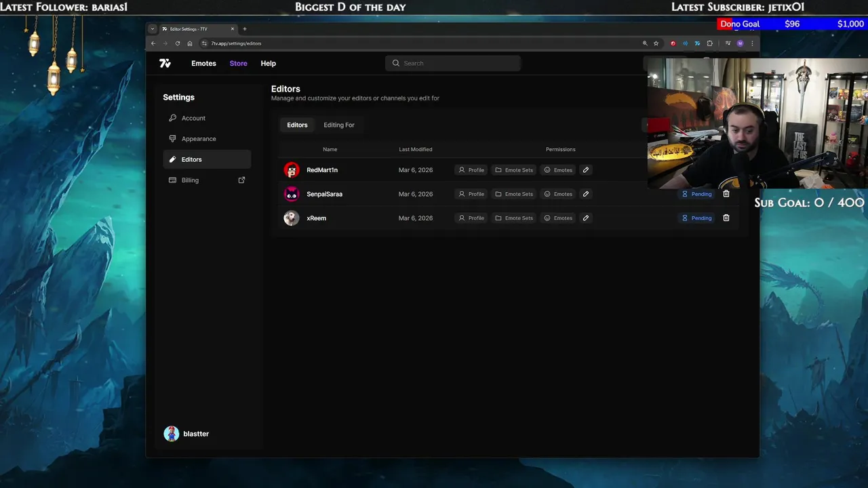Click the site info icon in address bar
This screenshot has width=868, height=488.
coord(204,43)
